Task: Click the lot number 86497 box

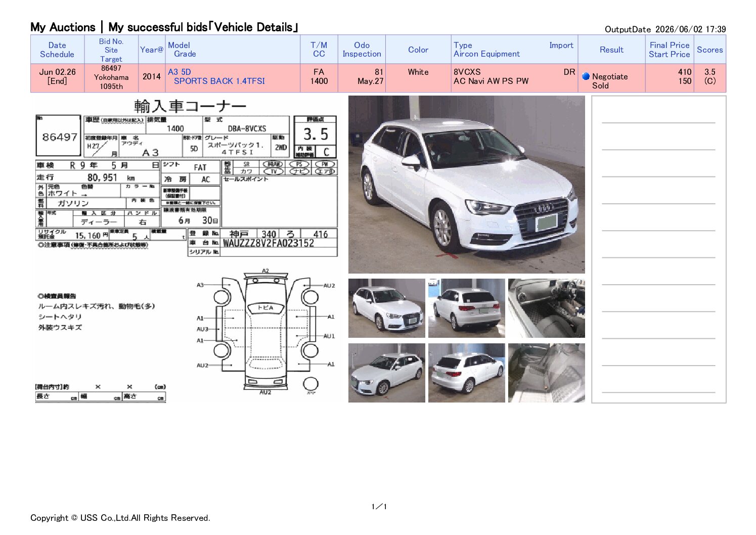Action: click(x=59, y=137)
